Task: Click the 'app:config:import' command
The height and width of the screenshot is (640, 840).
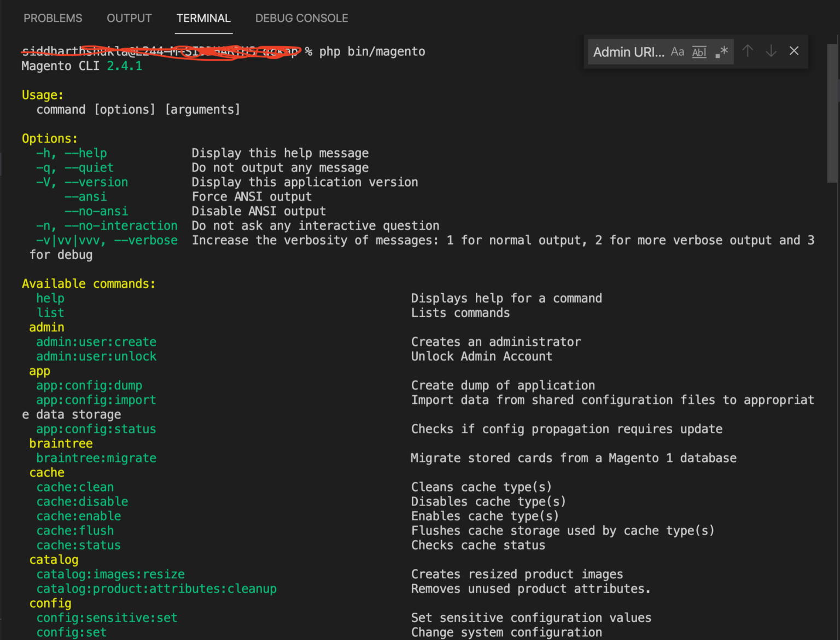Action: [96, 400]
